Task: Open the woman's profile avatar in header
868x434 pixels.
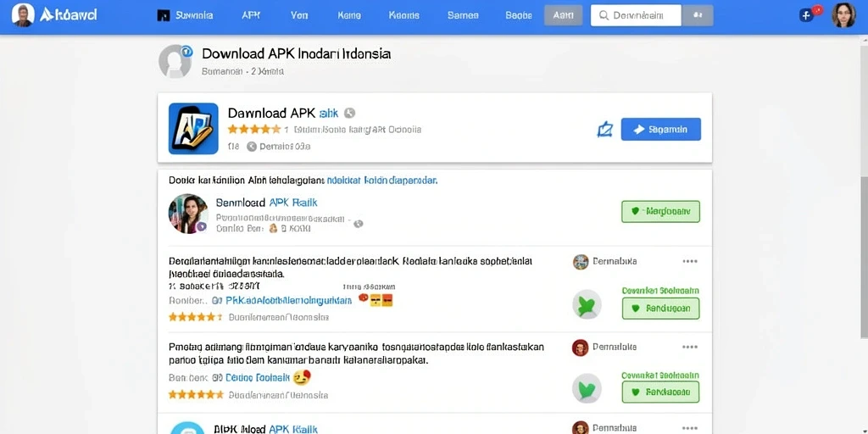Action: [x=843, y=15]
